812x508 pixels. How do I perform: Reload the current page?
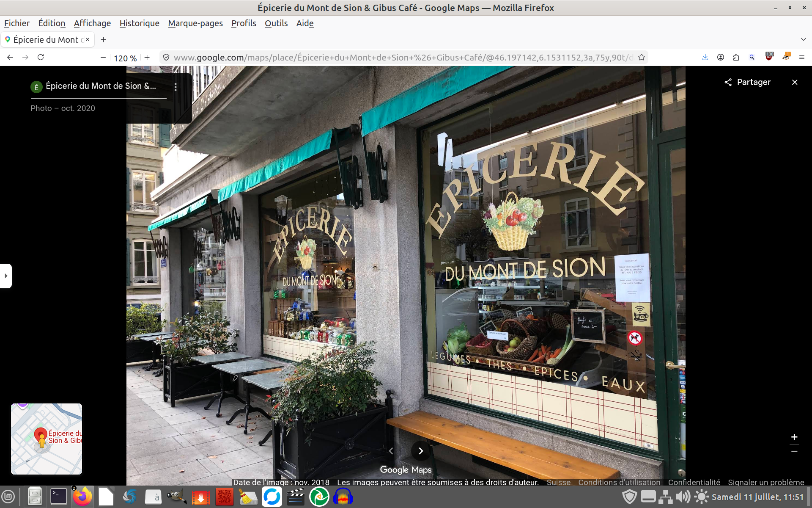pyautogui.click(x=41, y=57)
